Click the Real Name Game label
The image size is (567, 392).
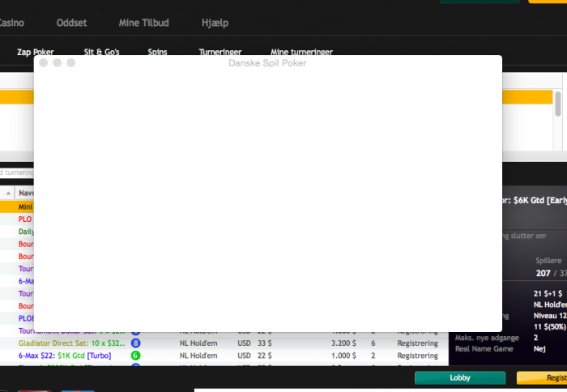tap(484, 348)
